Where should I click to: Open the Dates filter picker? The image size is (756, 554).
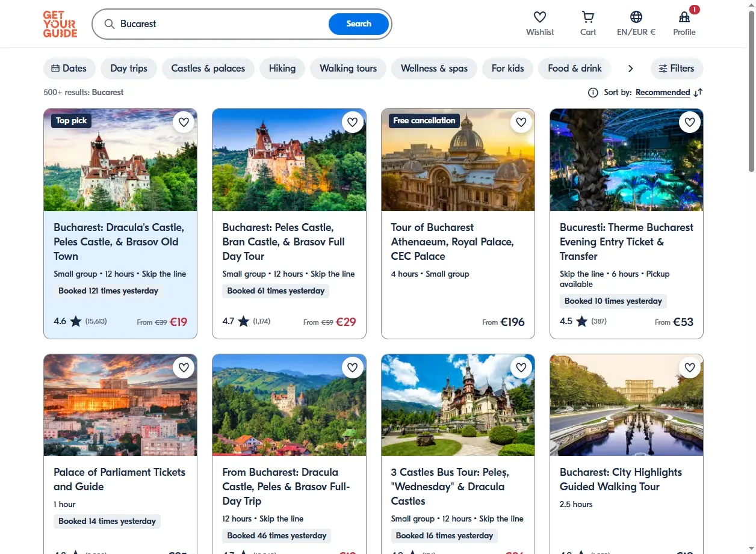point(69,69)
